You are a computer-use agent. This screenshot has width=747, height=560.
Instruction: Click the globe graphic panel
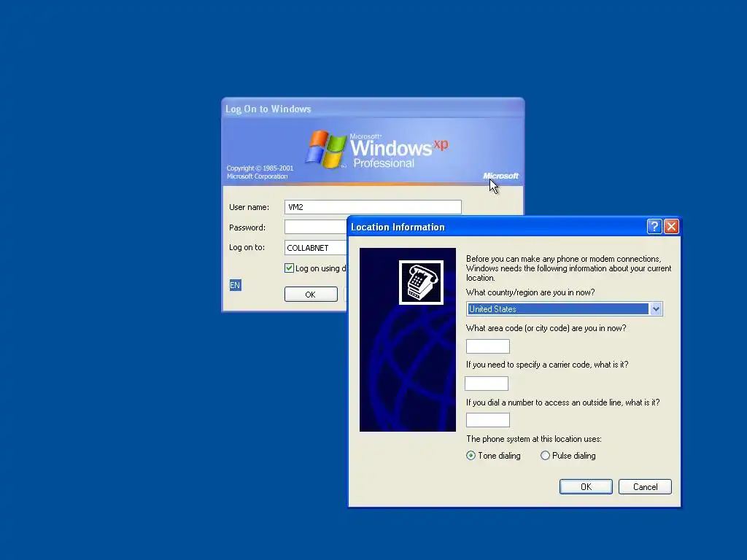click(408, 340)
